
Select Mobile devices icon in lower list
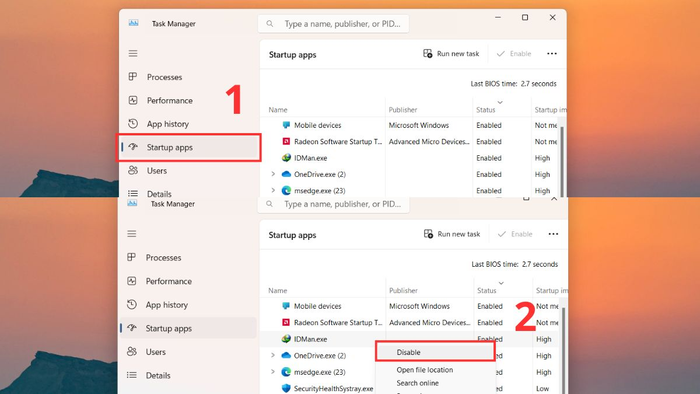(286, 306)
